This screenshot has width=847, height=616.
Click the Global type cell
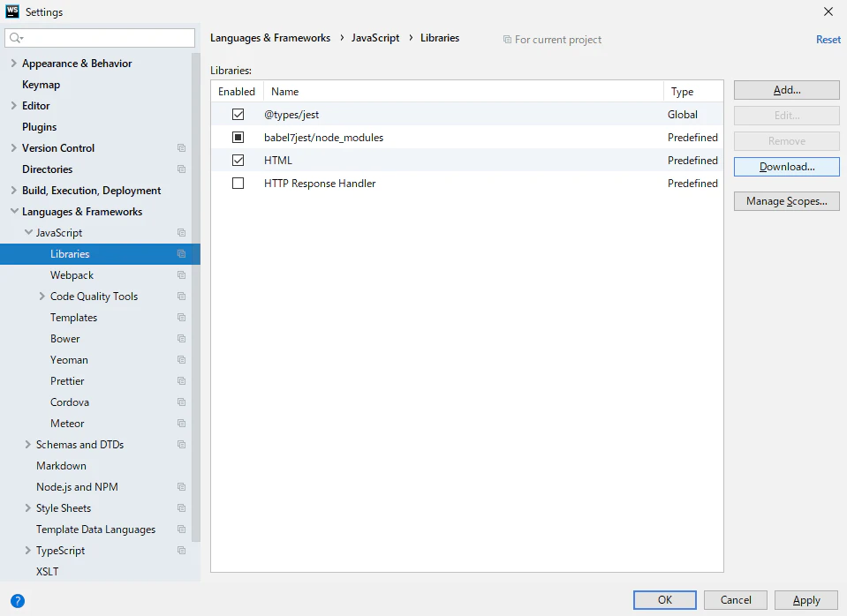pos(682,115)
